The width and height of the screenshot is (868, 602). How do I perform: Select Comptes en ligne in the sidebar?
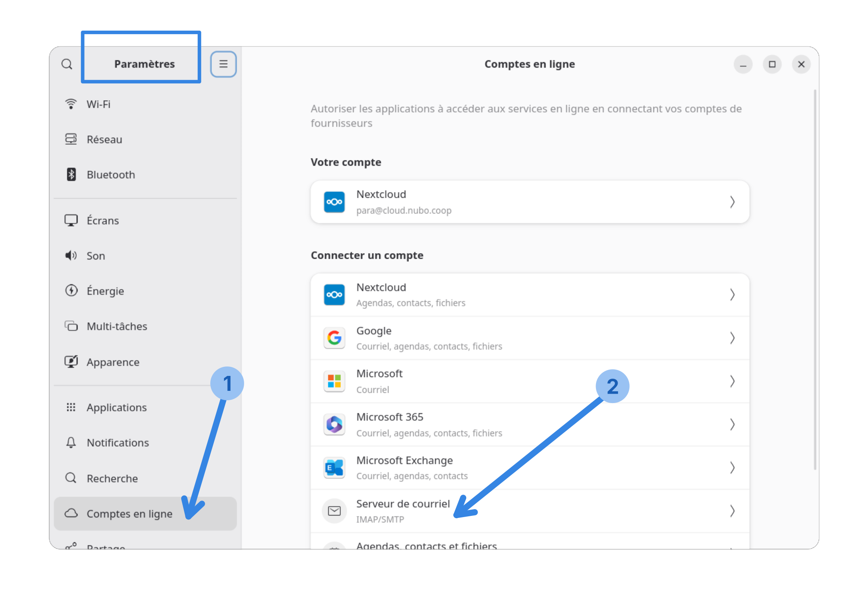click(x=145, y=514)
